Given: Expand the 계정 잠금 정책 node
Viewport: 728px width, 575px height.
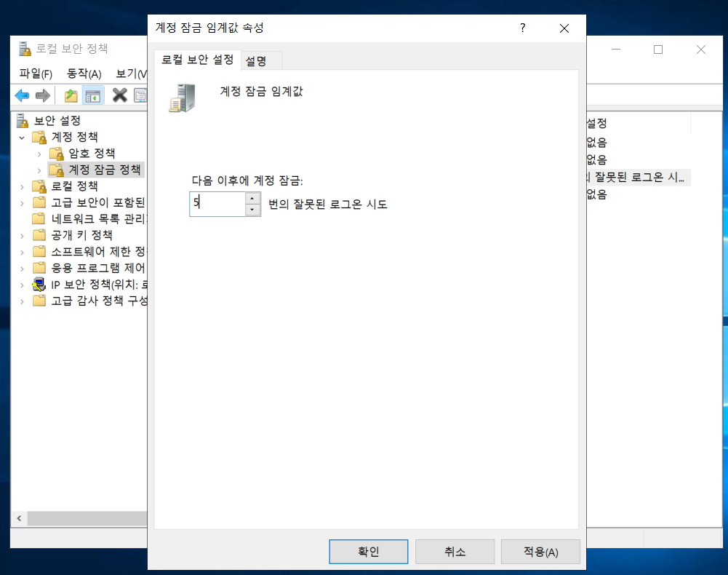Looking at the screenshot, I should (x=39, y=170).
